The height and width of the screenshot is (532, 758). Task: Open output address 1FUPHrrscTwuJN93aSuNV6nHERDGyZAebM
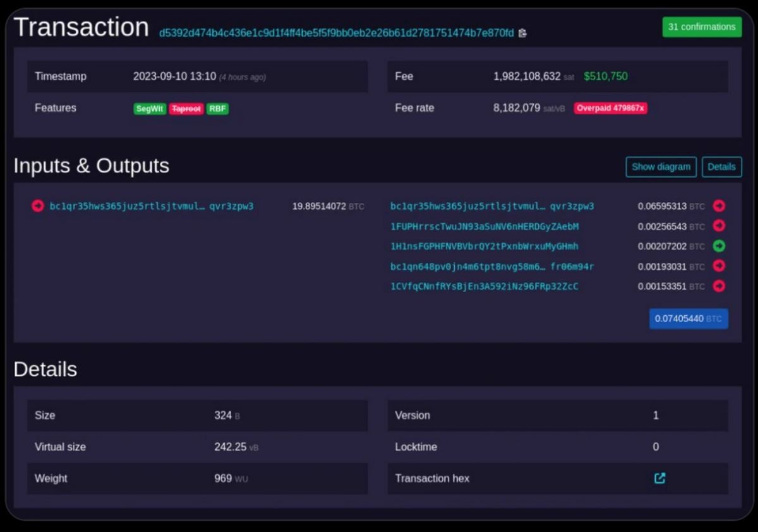click(484, 226)
